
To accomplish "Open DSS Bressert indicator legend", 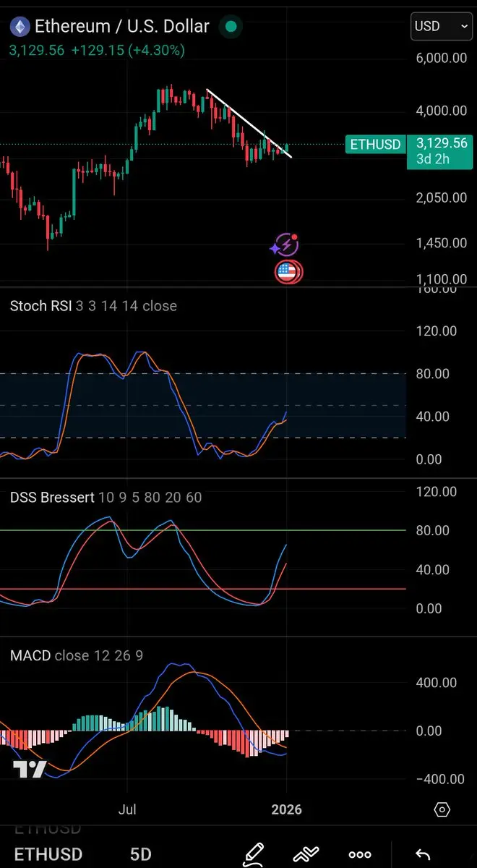I will (106, 498).
